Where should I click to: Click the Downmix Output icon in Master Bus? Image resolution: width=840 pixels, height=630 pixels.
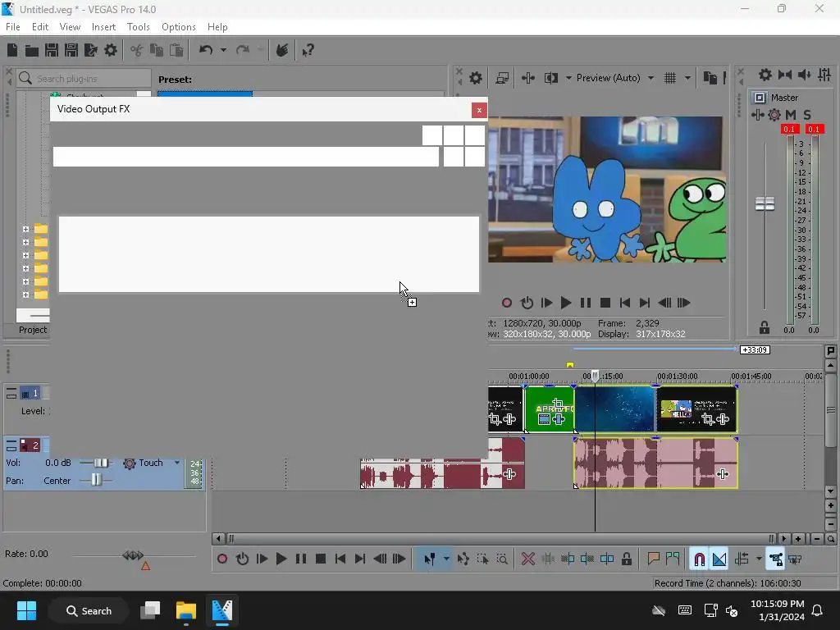click(785, 75)
